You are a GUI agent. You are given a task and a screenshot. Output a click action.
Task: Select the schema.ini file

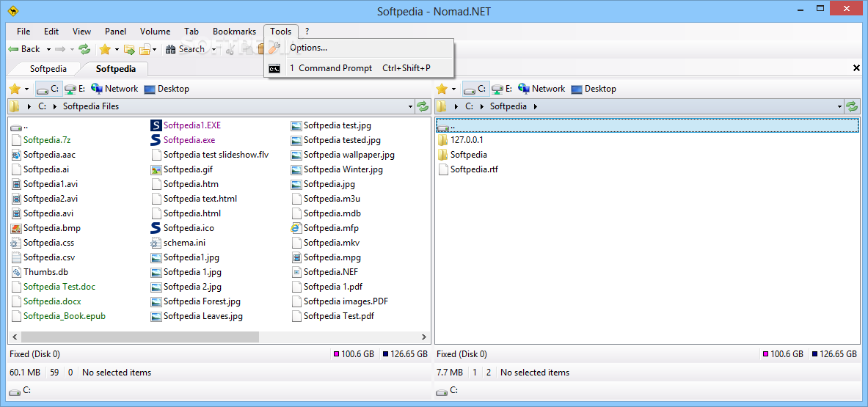(x=178, y=242)
